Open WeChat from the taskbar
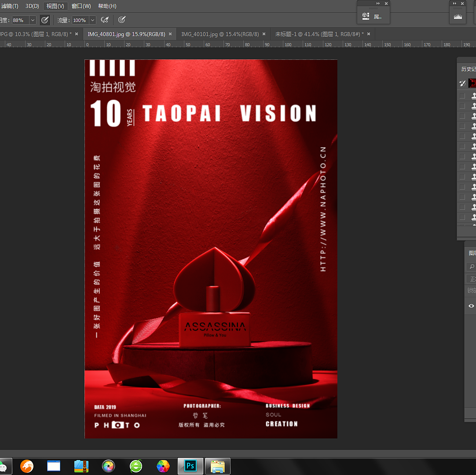Screen dimensions: 476x475 [x=4, y=466]
